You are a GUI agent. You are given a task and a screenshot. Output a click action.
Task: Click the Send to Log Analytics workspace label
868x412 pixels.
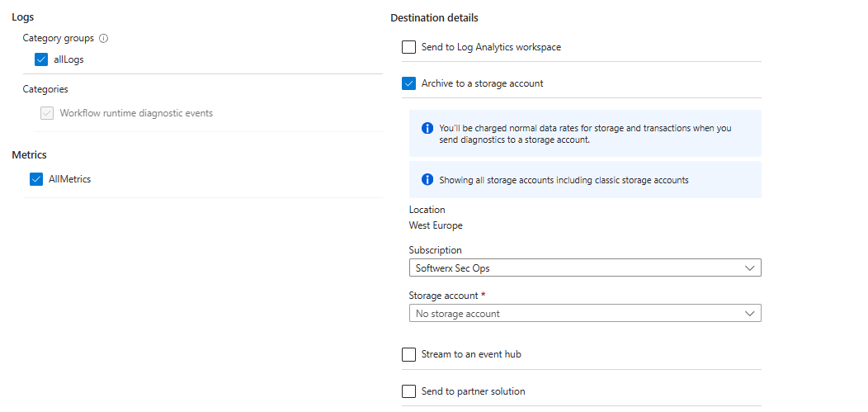(491, 47)
